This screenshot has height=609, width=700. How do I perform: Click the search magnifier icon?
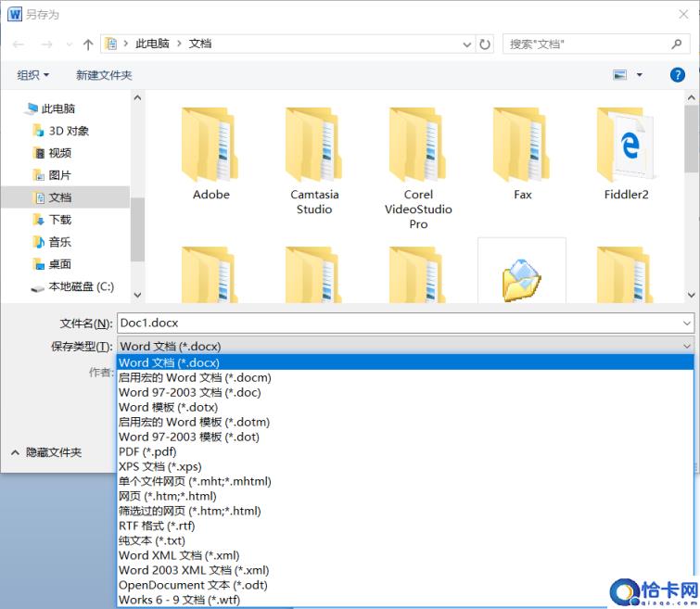click(x=677, y=44)
